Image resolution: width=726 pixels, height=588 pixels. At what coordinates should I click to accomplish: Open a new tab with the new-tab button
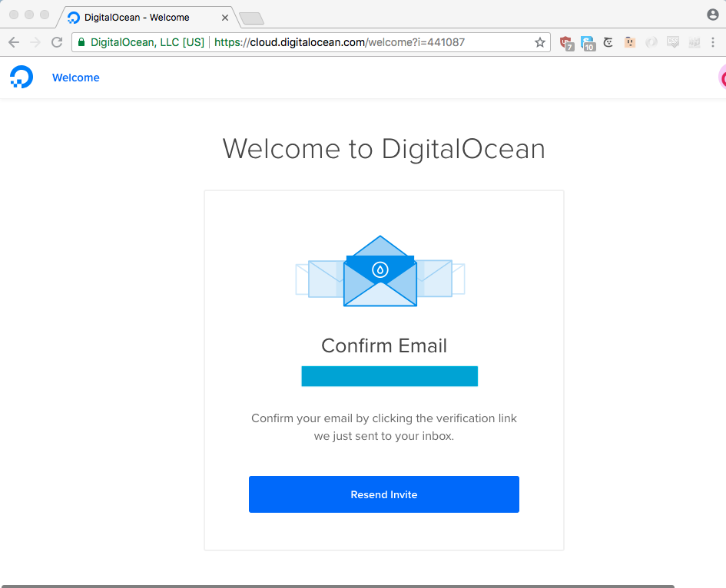(251, 18)
